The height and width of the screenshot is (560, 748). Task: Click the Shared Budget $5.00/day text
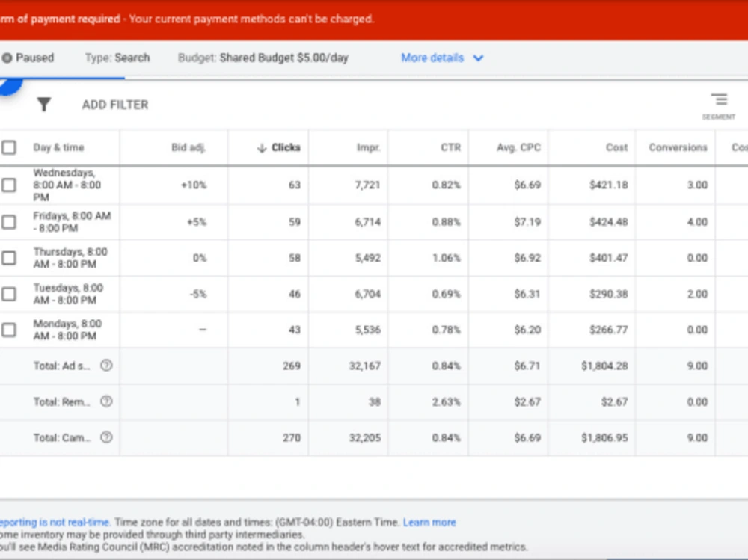(283, 58)
